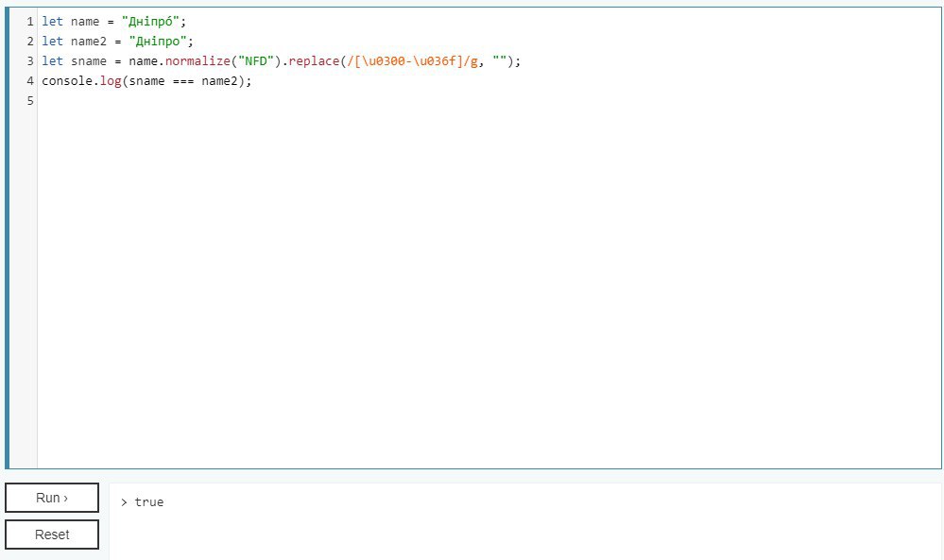This screenshot has height=560, width=944.
Task: Click the "NFD" string argument
Action: 256,61
